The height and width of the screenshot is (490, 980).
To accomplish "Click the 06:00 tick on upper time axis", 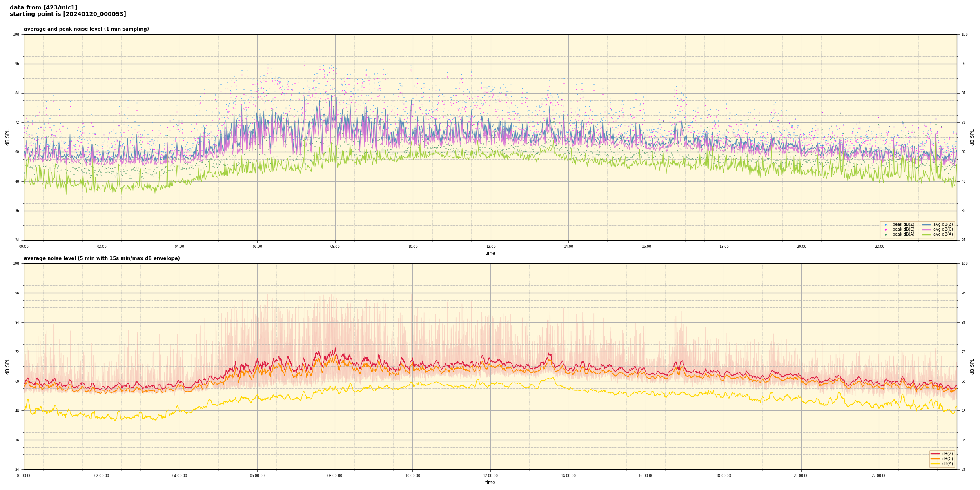I will click(x=257, y=247).
